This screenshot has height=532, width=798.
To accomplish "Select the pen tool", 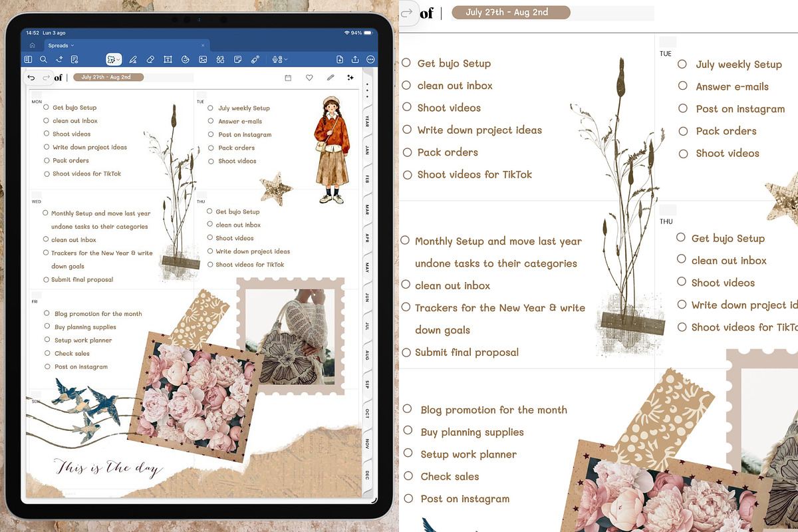I will (132, 59).
